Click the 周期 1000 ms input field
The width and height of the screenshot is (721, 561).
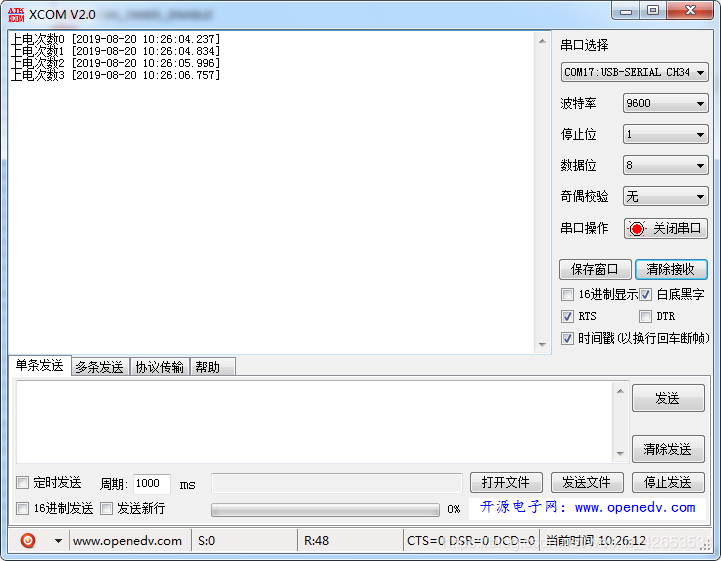tap(152, 484)
